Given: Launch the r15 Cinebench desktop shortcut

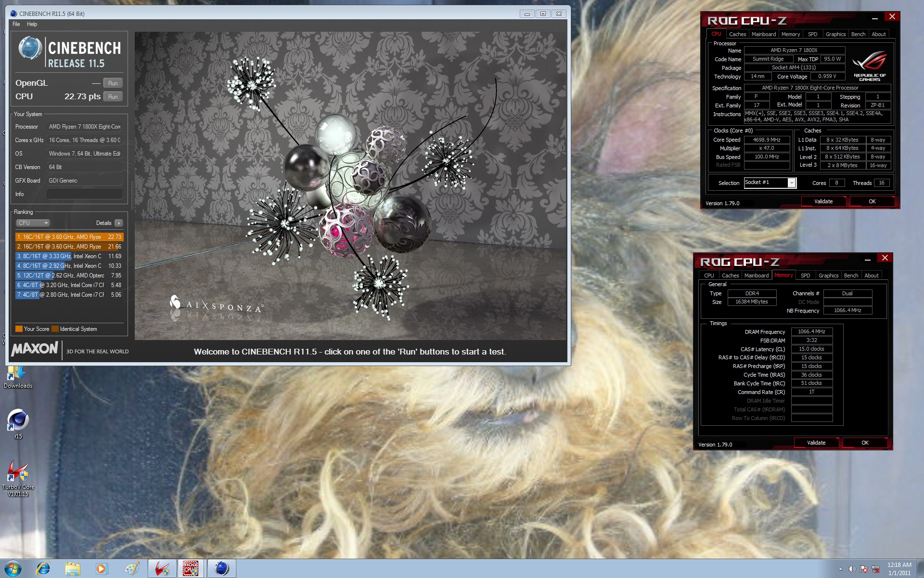Looking at the screenshot, I should point(18,423).
